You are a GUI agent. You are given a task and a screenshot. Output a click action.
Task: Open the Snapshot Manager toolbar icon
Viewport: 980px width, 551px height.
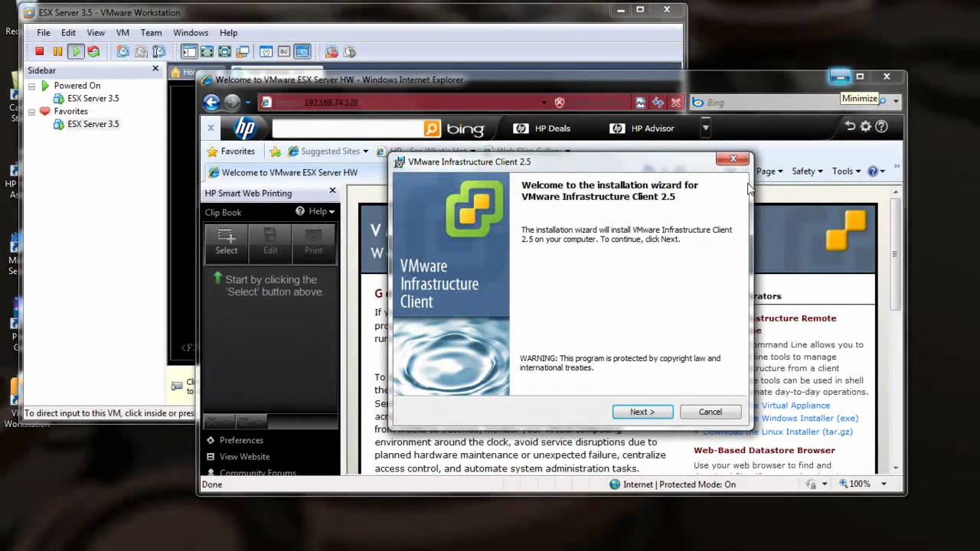coord(158,52)
